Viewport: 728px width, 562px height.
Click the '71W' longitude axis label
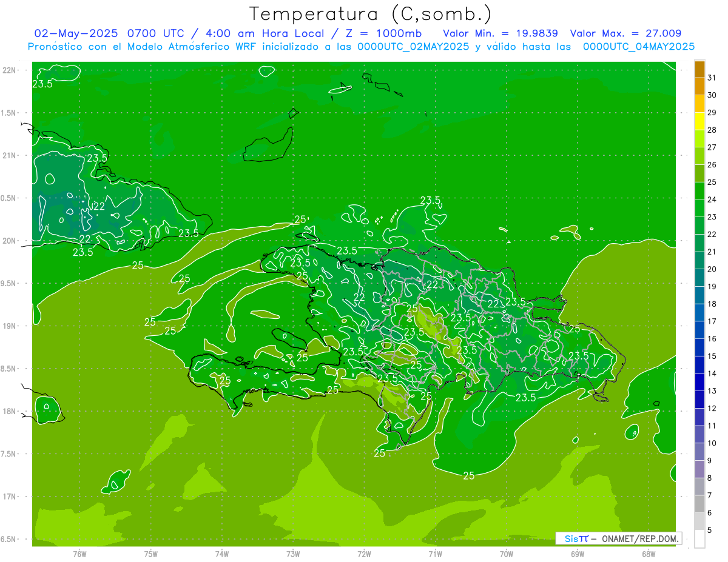click(x=435, y=554)
